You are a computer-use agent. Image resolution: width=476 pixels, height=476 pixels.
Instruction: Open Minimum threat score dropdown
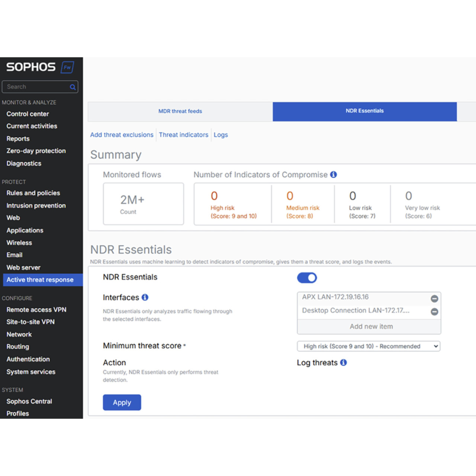click(369, 346)
